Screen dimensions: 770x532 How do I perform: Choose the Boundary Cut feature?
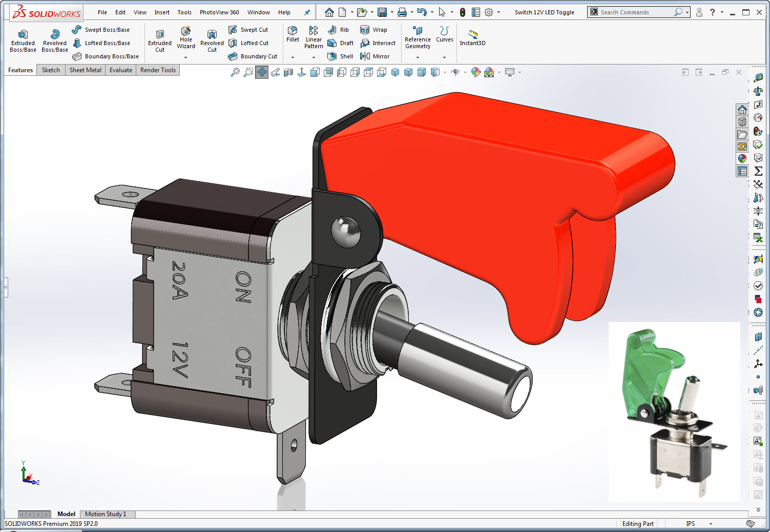click(253, 56)
